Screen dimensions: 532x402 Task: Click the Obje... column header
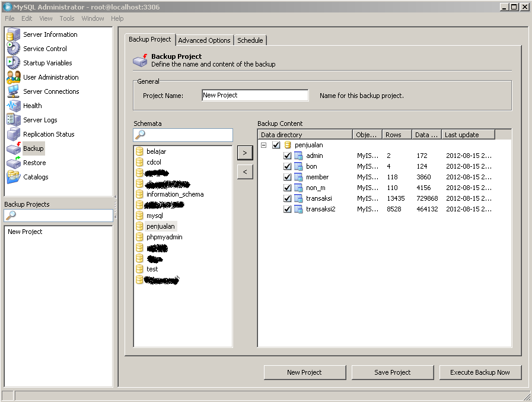pyautogui.click(x=368, y=135)
